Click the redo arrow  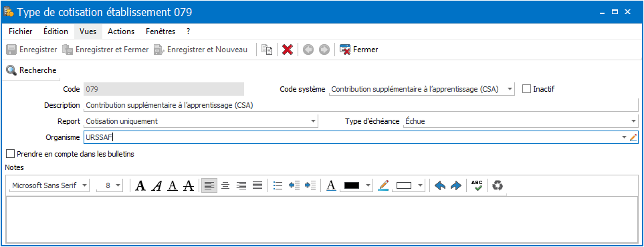(x=456, y=186)
